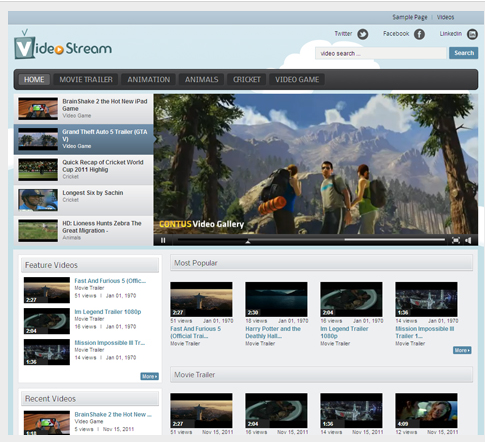Click the 2:04 thumbnail in Movie Trailer section
Image resolution: width=485 pixels, height=442 pixels.
pyautogui.click(x=276, y=411)
